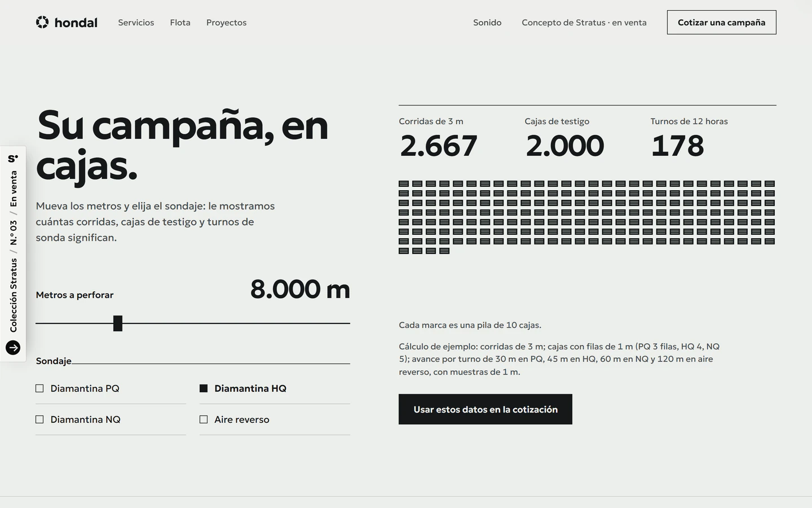Select the Diamantina PQ option

click(x=111, y=388)
